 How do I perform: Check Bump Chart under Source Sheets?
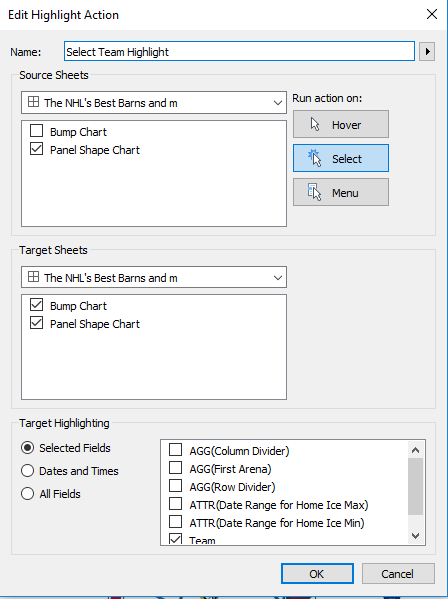[36, 131]
